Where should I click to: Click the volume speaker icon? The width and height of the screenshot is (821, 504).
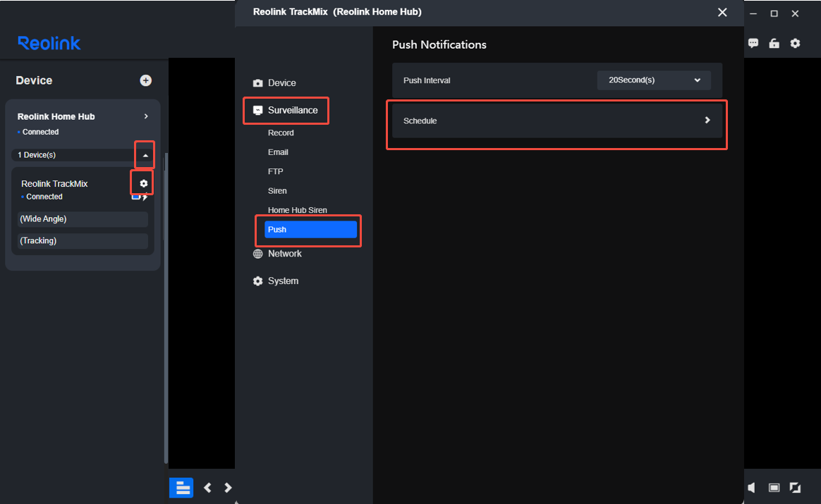[x=751, y=488]
